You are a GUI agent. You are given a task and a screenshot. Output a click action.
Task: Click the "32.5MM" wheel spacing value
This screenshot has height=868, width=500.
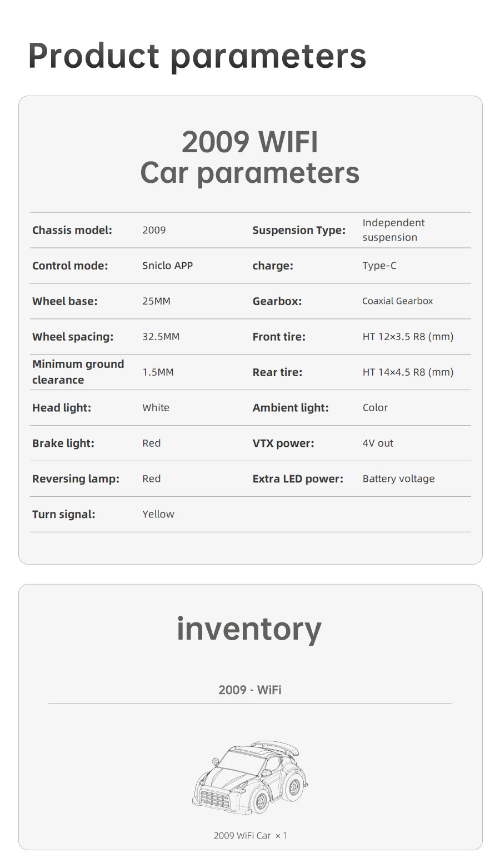(x=161, y=337)
